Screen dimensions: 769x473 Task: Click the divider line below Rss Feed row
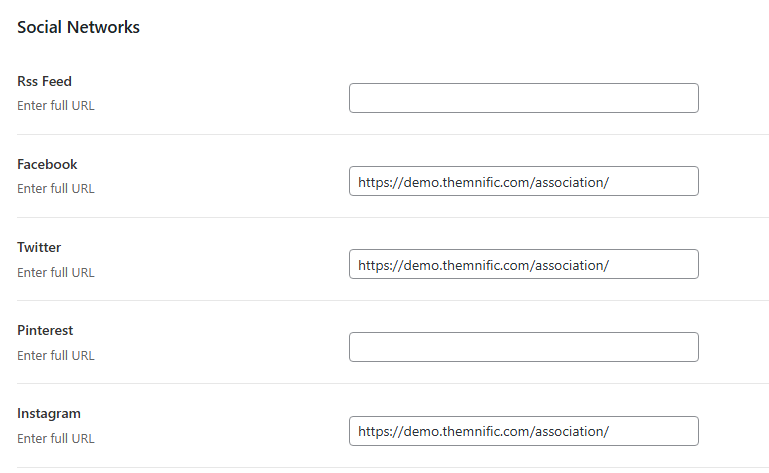pos(393,134)
